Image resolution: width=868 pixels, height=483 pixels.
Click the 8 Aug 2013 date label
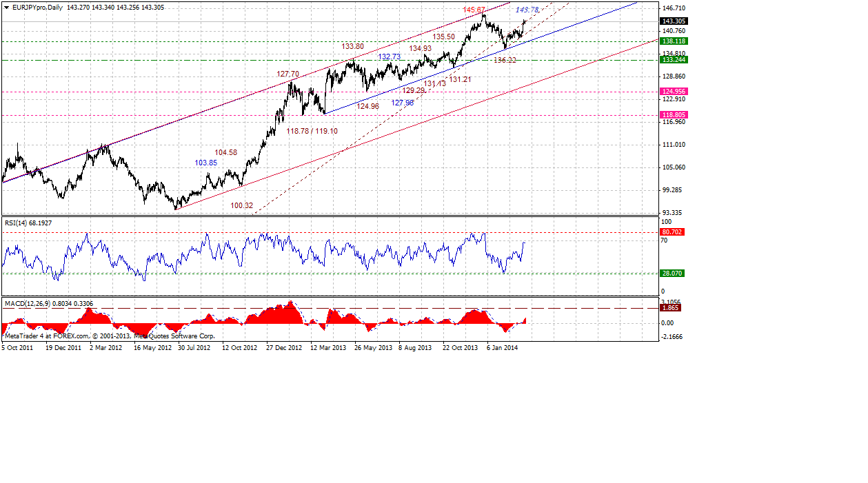[x=415, y=348]
